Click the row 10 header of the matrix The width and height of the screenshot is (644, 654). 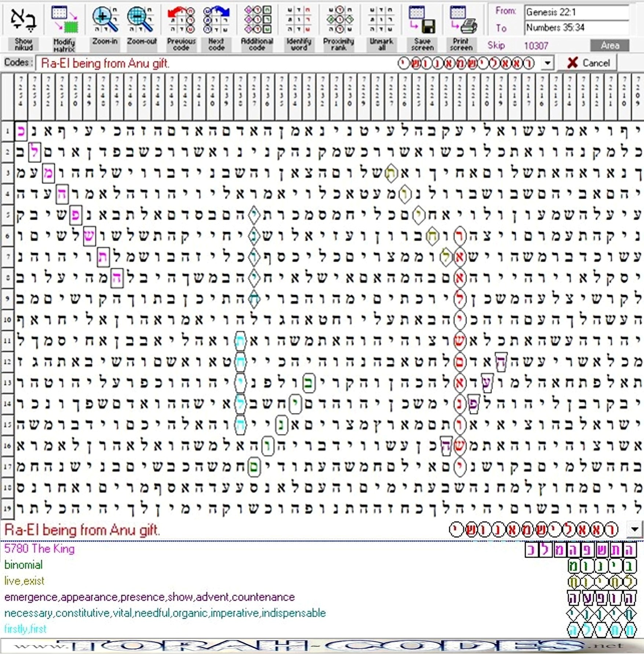pyautogui.click(x=8, y=320)
